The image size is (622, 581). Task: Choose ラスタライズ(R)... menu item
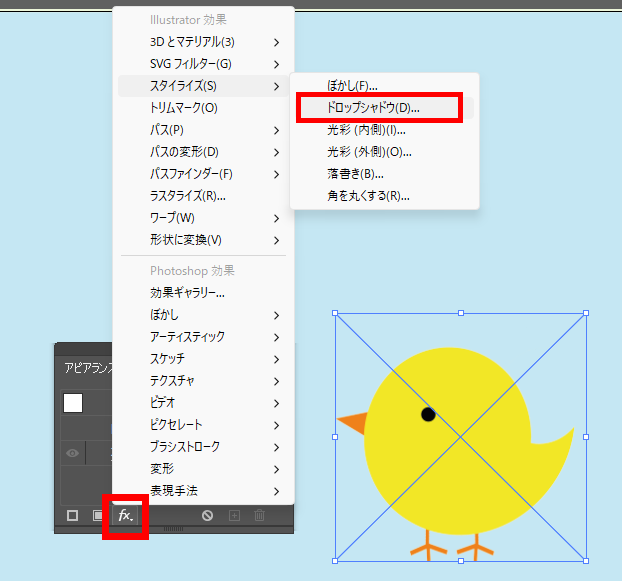203,196
